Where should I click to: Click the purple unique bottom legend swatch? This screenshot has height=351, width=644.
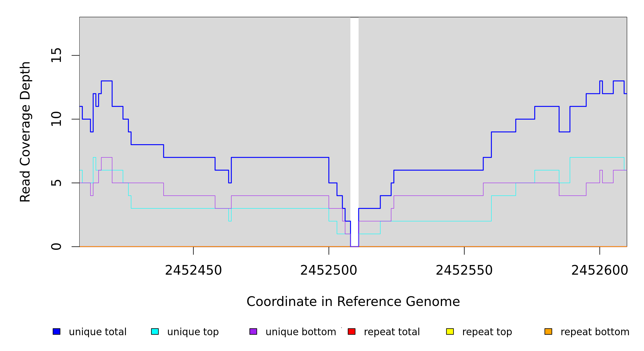[x=253, y=331]
